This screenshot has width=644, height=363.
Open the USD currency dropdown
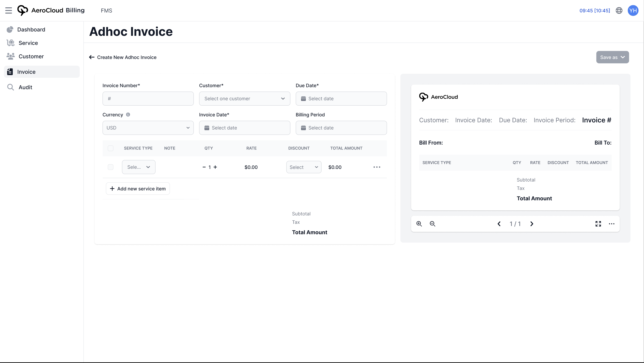pos(148,128)
